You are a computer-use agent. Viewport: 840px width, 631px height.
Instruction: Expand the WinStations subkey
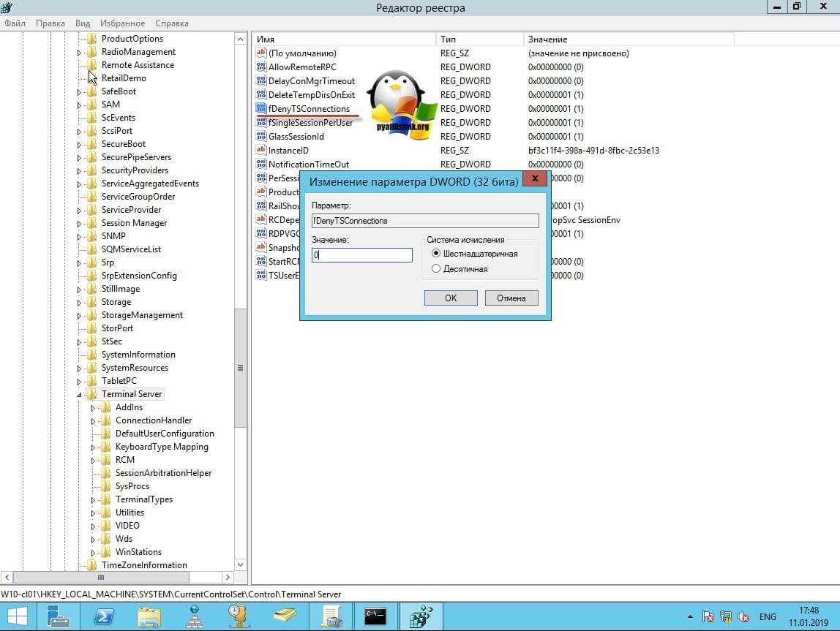(94, 553)
